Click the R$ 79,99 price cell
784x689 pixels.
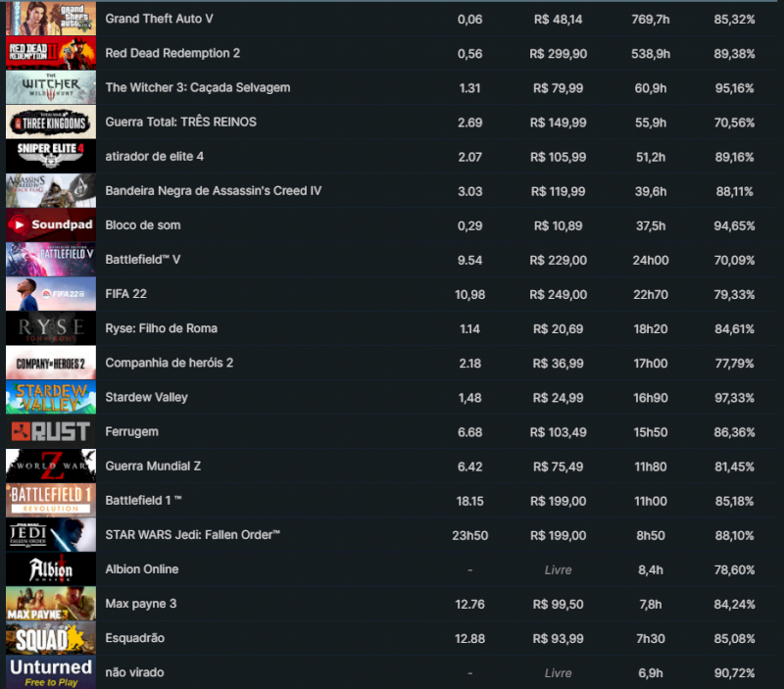[558, 88]
